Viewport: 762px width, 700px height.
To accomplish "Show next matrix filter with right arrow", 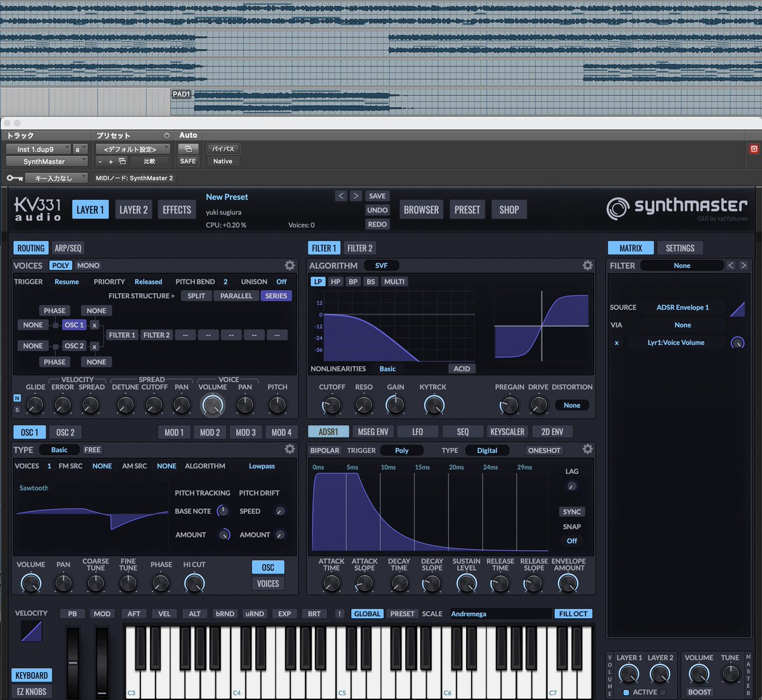I will coord(744,265).
